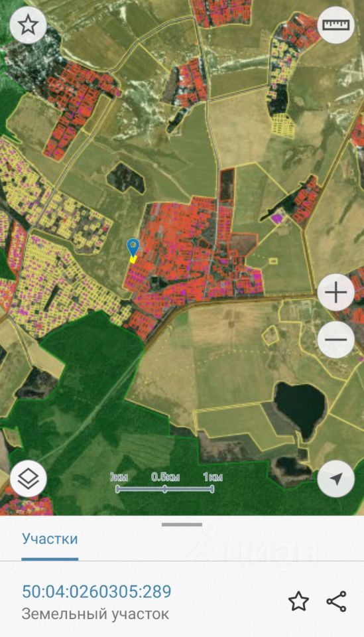Add parcel 289 to favorites star
Image resolution: width=364 pixels, height=637 pixels.
click(298, 601)
